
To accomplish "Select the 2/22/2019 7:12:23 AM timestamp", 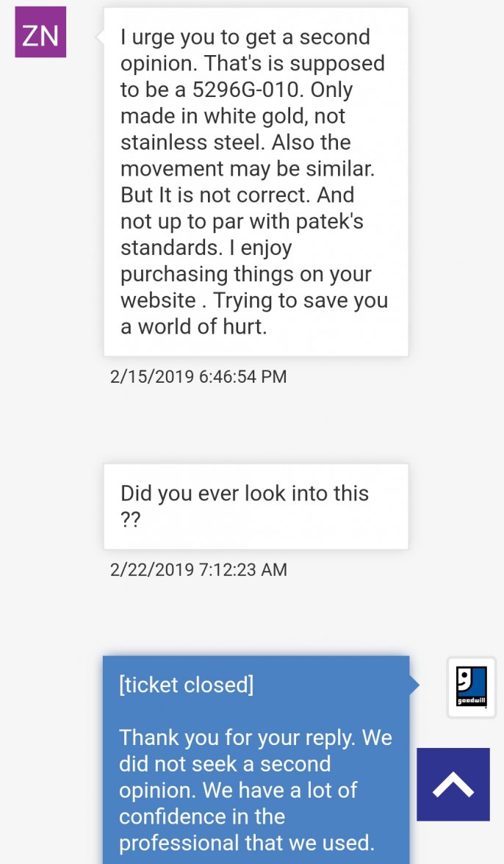I will pyautogui.click(x=198, y=570).
